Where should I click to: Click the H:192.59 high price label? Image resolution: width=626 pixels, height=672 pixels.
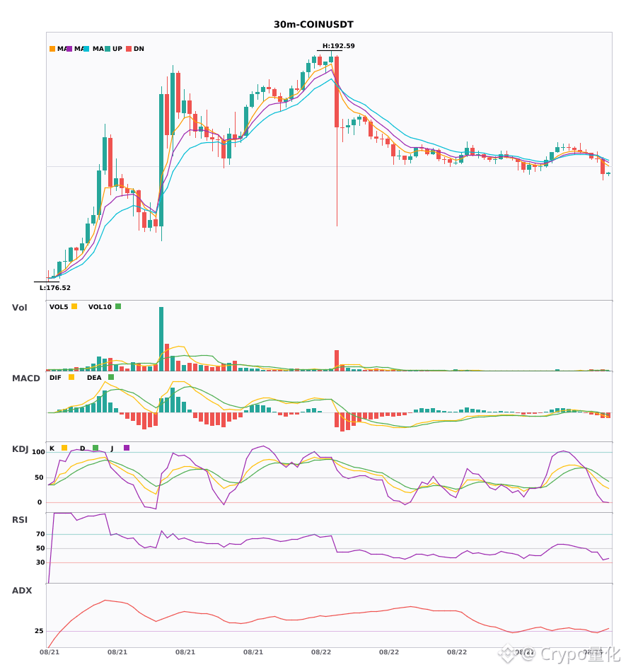[x=339, y=46]
